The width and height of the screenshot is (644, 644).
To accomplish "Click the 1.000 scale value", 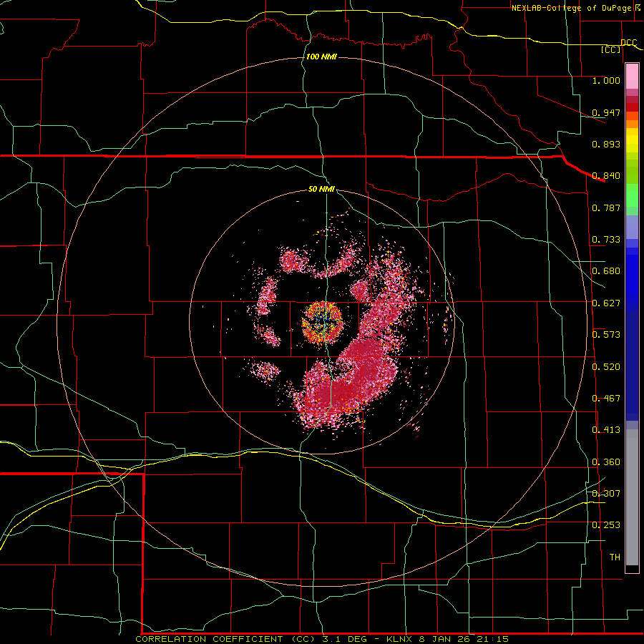I will coord(606,80).
